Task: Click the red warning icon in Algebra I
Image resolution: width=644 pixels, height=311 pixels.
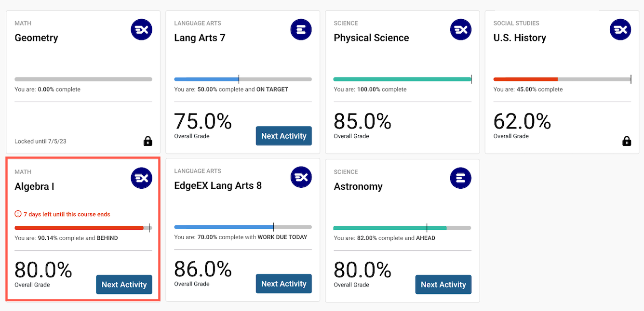Action: (18, 214)
